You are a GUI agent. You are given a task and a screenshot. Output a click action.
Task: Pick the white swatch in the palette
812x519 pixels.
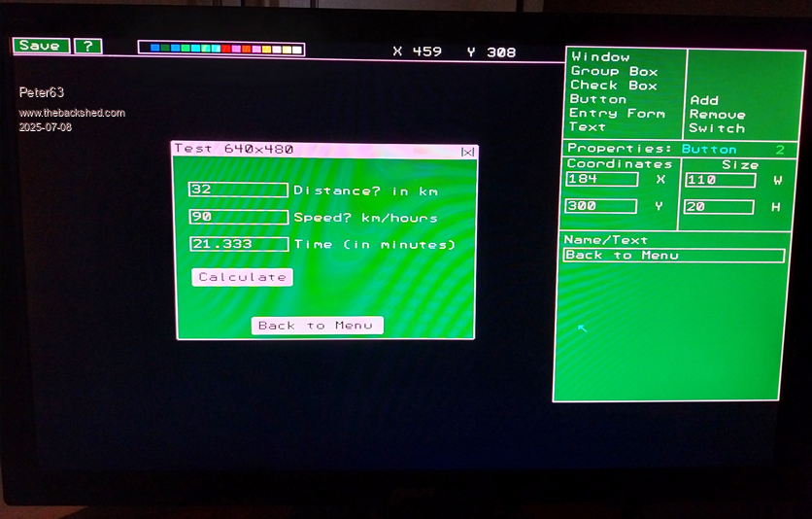tap(297, 49)
